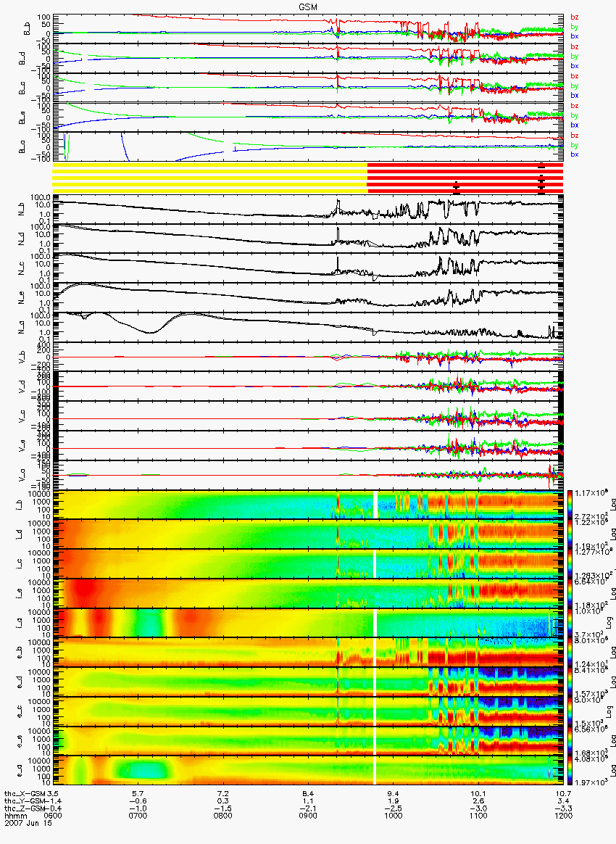Click the e_d spectrogram color bar
This screenshot has width=616, height=844.
click(570, 682)
